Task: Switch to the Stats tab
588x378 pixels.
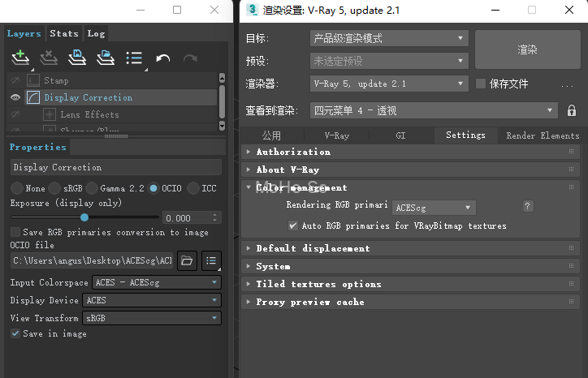Action: [x=64, y=33]
